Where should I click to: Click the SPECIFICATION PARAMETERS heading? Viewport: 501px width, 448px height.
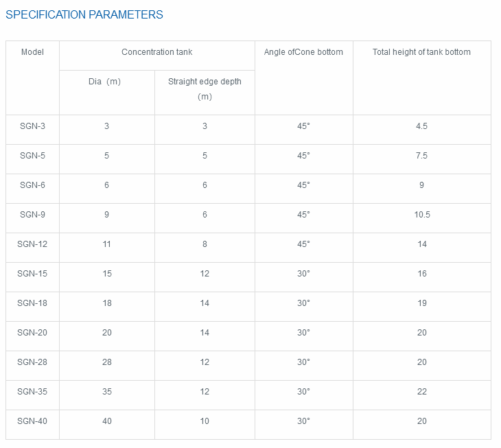pos(84,14)
